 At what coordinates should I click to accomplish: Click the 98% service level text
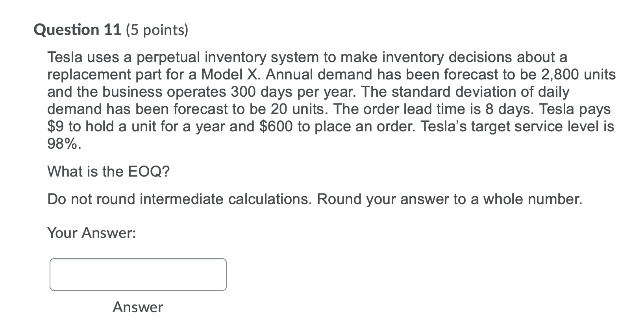[x=63, y=144]
